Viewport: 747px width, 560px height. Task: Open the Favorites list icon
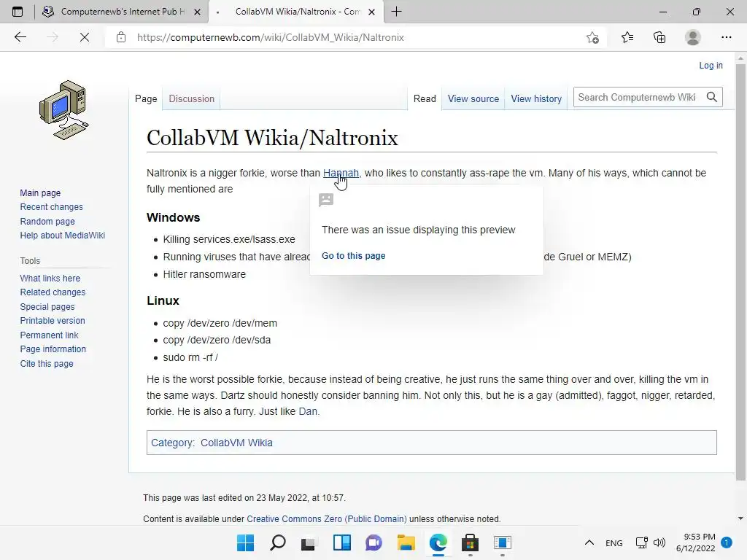627,37
